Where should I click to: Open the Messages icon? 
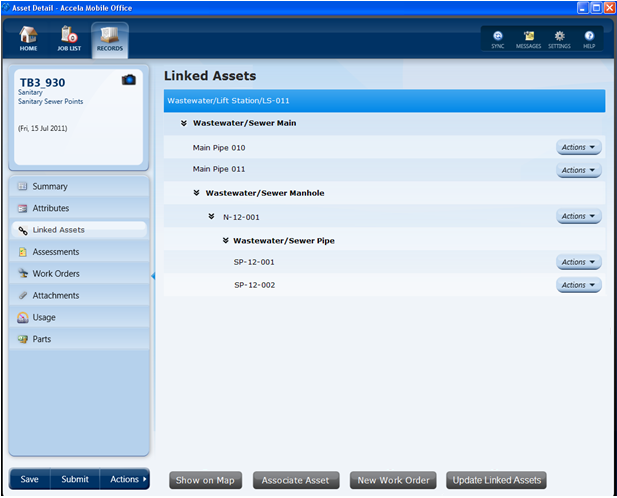528,38
